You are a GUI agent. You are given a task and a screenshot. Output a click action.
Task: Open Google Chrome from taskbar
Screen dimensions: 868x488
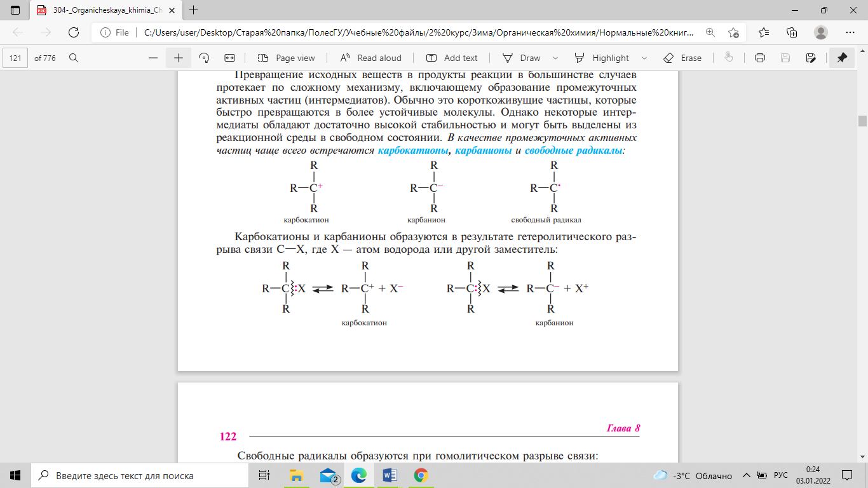(x=421, y=475)
